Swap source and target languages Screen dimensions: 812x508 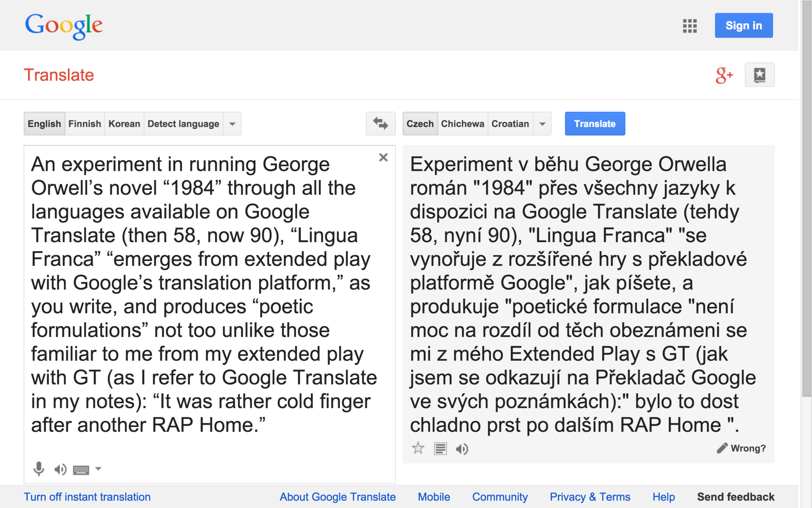point(380,124)
